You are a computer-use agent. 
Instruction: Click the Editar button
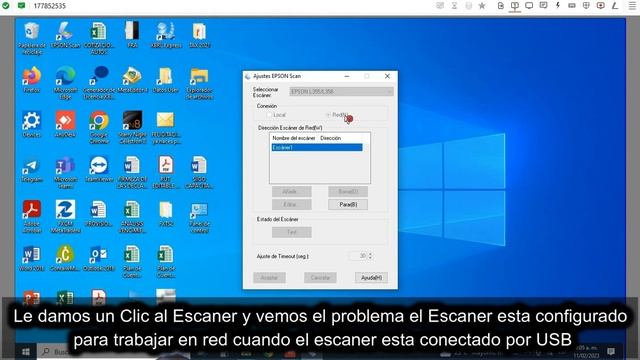tap(291, 204)
